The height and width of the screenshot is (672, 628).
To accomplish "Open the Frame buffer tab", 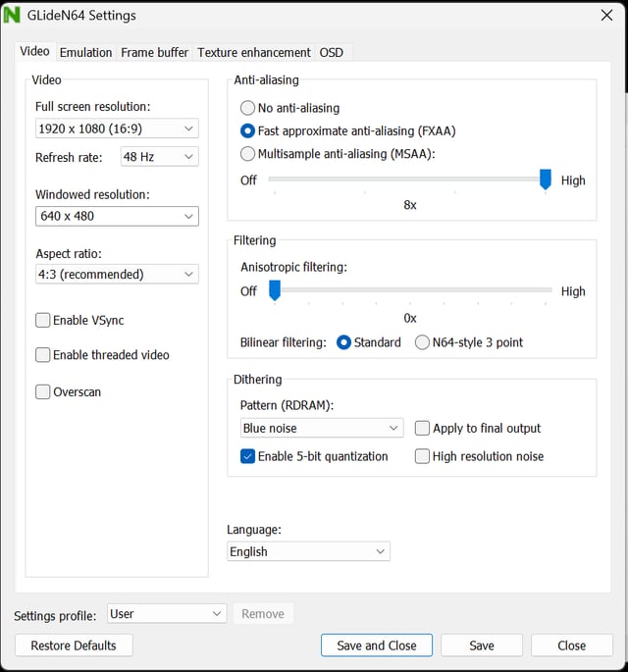I will [x=154, y=52].
